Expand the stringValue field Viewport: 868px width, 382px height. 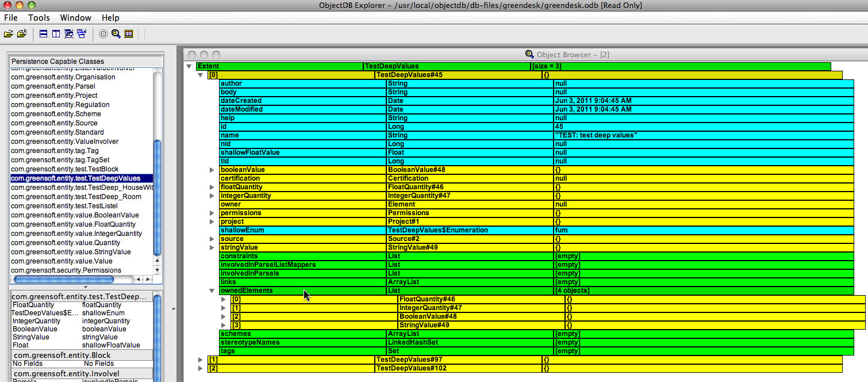pyautogui.click(x=212, y=247)
